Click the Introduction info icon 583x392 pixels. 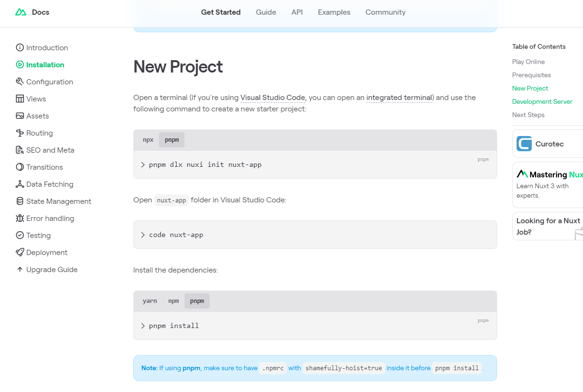pos(19,47)
